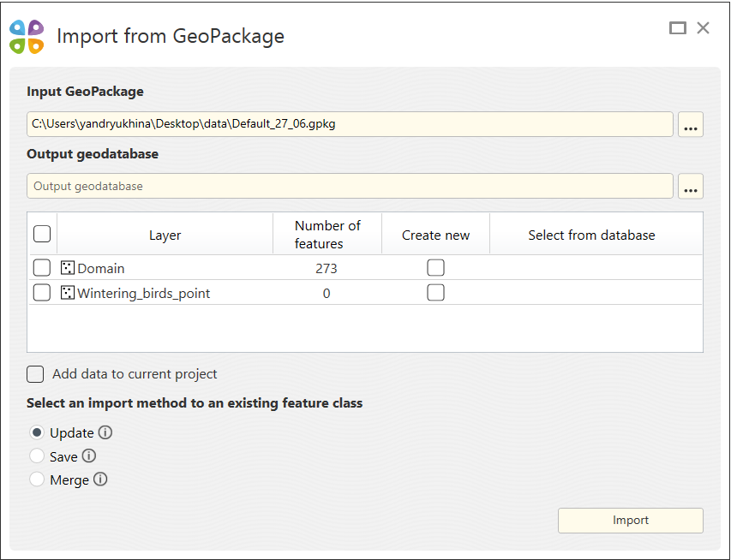The width and height of the screenshot is (731, 560).
Task: Click the info icon next to Merge
Action: point(100,479)
